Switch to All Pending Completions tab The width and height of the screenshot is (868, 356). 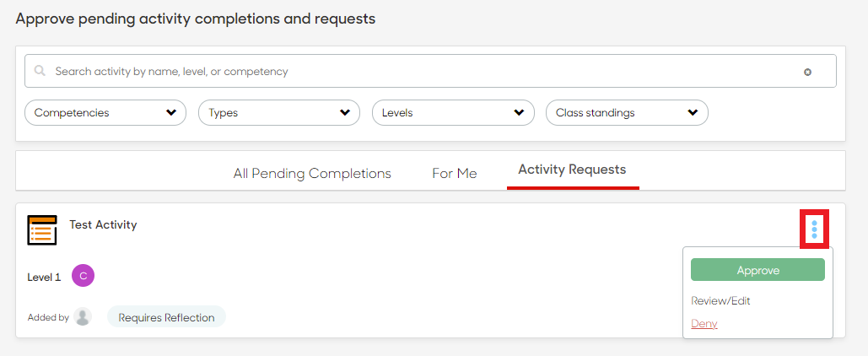312,173
